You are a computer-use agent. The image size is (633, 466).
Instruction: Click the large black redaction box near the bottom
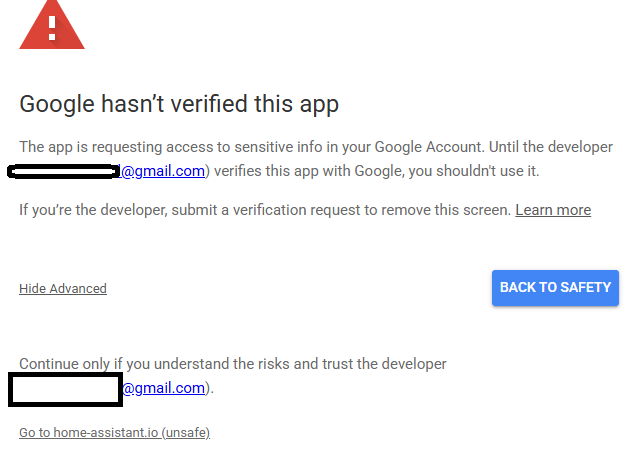[x=65, y=389]
